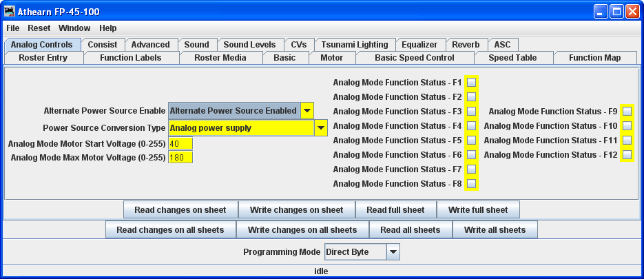Image resolution: width=644 pixels, height=279 pixels.
Task: Enable Analog Mode Function Status F1 checkbox
Action: click(472, 83)
